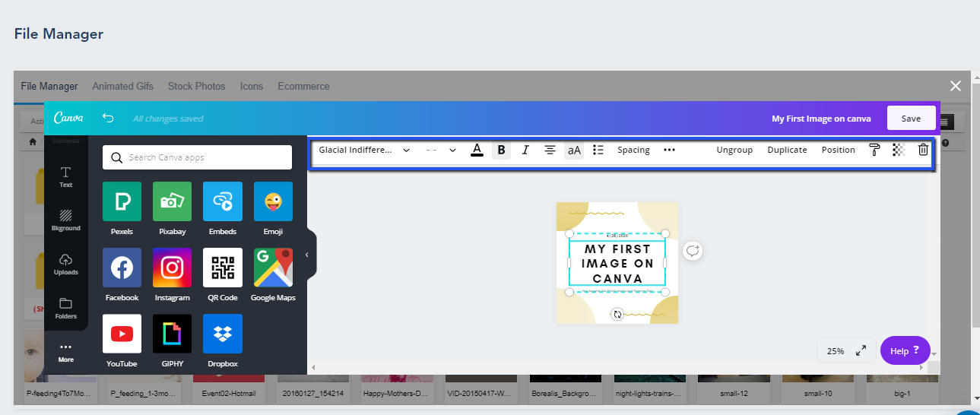This screenshot has height=415, width=980.
Task: Open the 25% zoom level control
Action: 836,350
